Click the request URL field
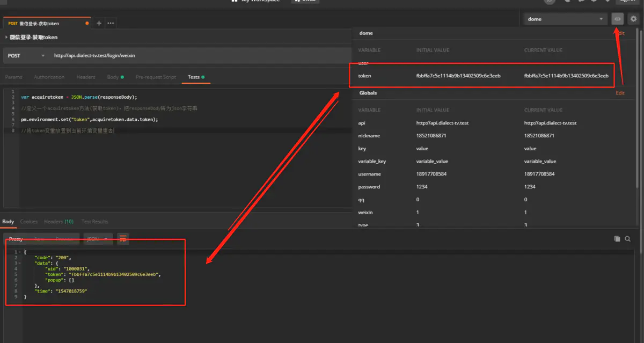 pyautogui.click(x=202, y=55)
